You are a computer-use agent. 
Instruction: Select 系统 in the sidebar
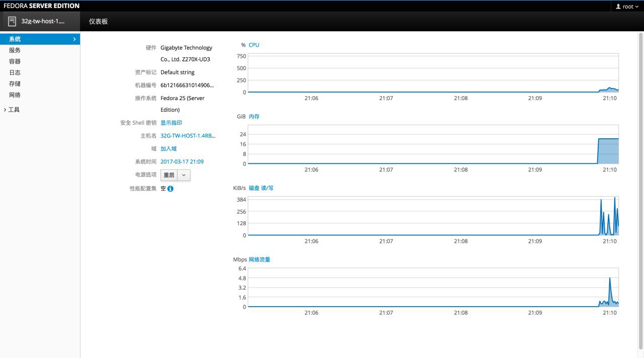(40, 39)
